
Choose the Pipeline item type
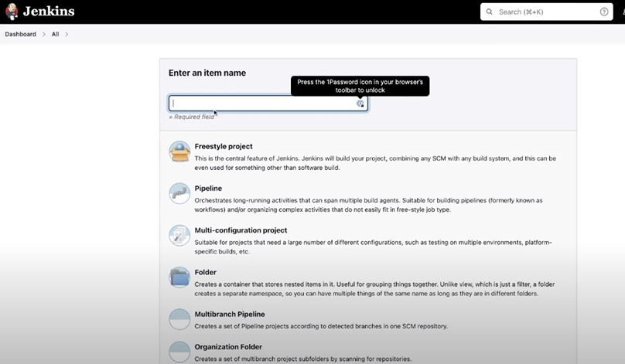pyautogui.click(x=208, y=189)
